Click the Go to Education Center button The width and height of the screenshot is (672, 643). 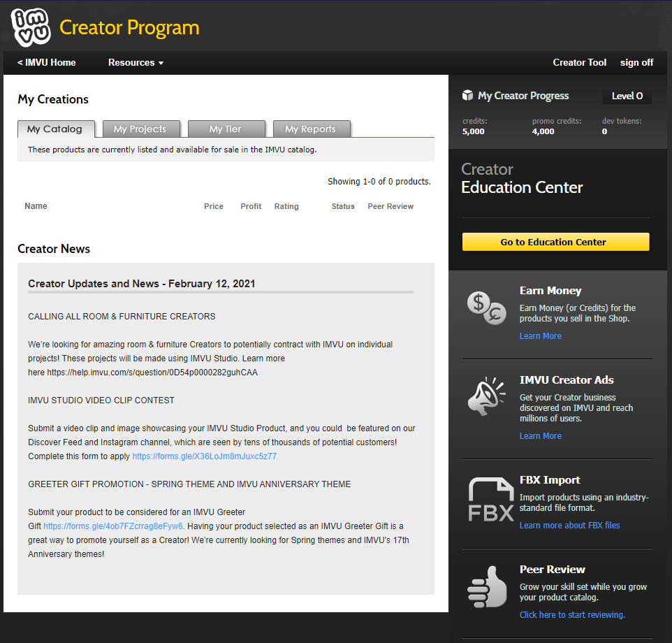click(555, 242)
